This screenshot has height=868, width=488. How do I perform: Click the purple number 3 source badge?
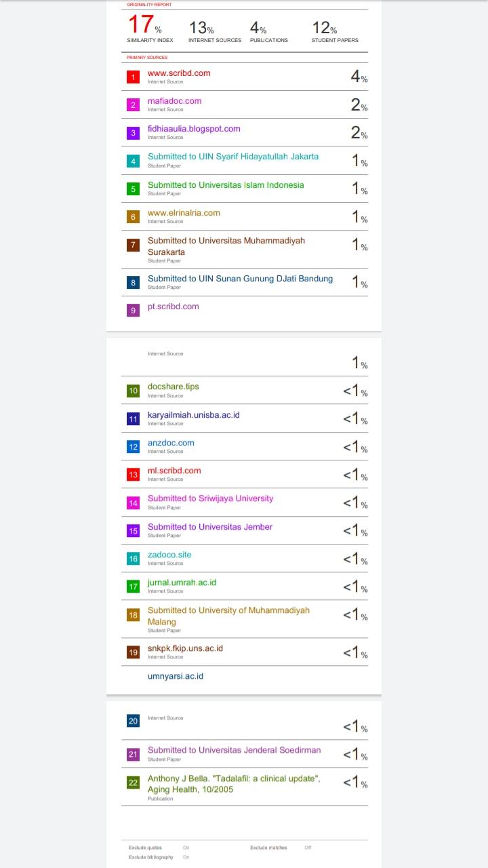[134, 133]
